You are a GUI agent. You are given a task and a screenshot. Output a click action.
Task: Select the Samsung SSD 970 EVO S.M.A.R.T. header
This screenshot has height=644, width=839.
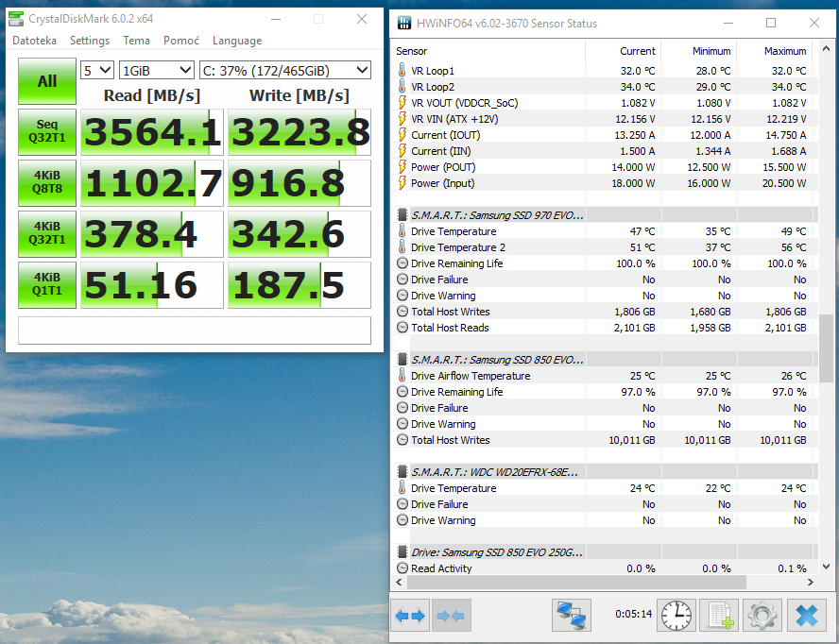point(497,215)
